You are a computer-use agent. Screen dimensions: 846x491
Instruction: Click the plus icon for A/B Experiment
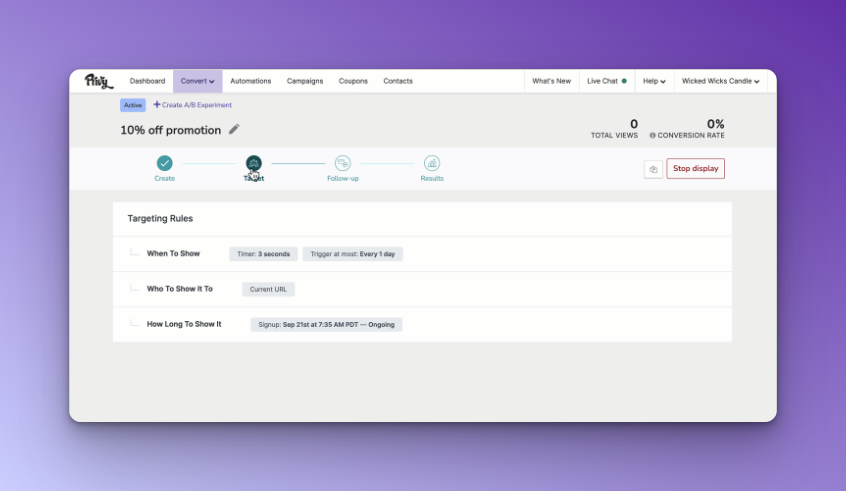click(x=156, y=105)
